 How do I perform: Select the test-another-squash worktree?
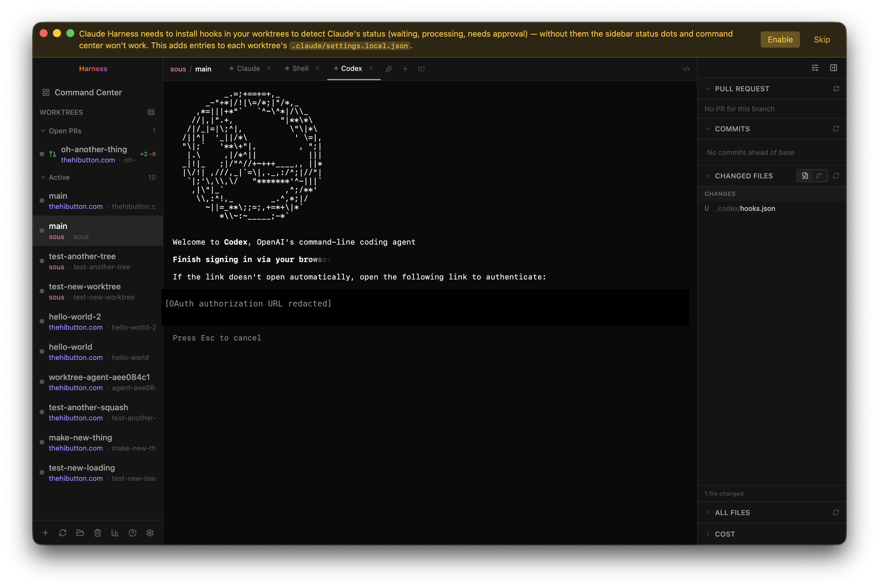click(98, 413)
